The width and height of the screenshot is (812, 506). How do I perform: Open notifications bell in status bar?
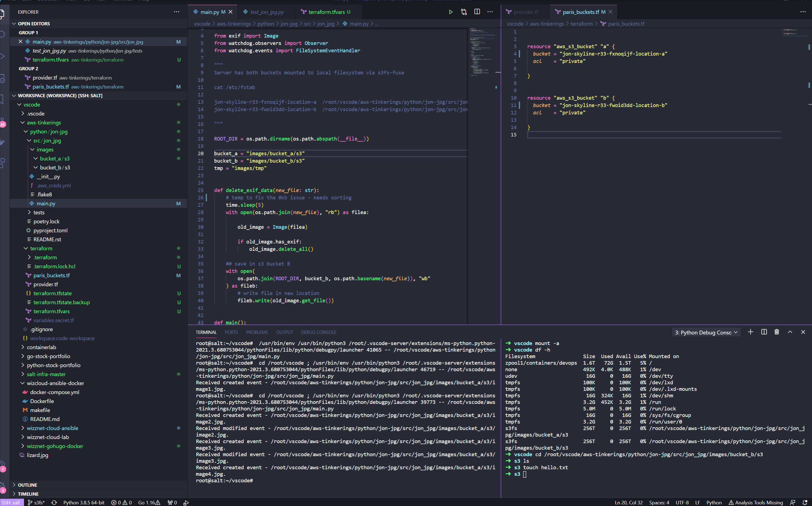pos(805,502)
